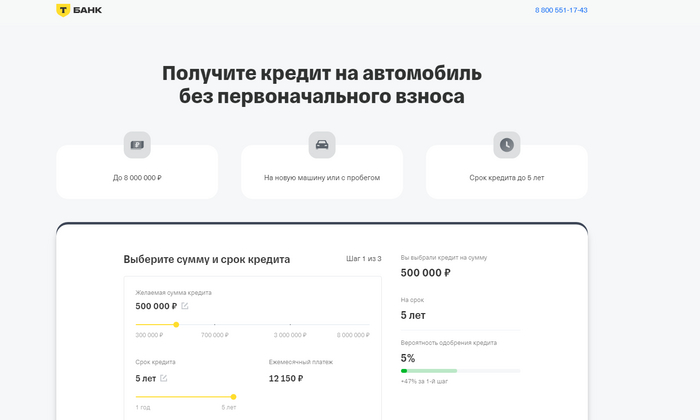The height and width of the screenshot is (420, 700).
Task: Call the 8 800 551-17-43 phone link
Action: point(561,10)
